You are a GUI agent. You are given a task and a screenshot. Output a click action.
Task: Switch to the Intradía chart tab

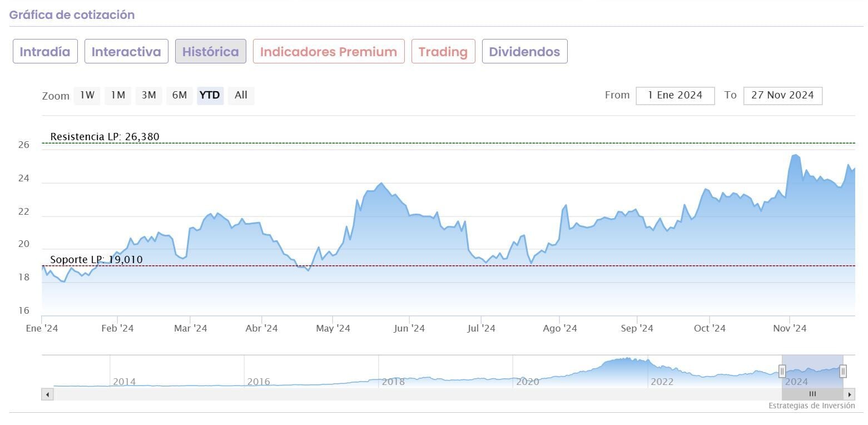tap(45, 52)
